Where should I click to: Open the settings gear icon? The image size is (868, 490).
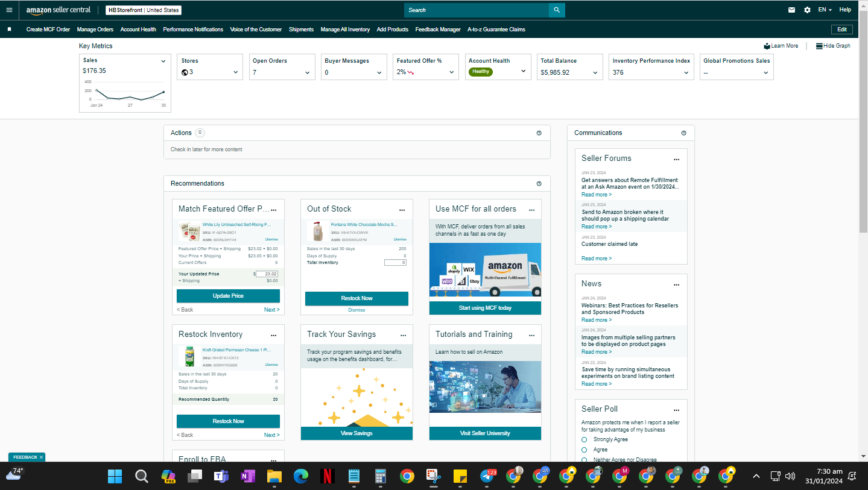tap(807, 10)
